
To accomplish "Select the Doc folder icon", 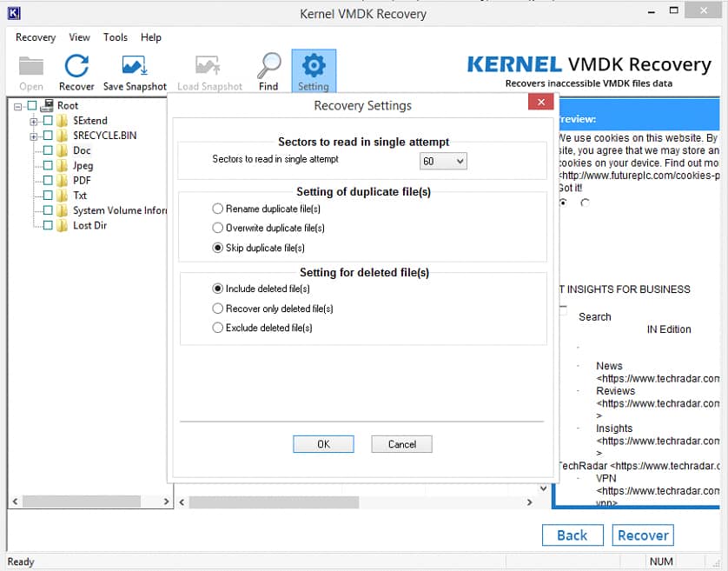I will pyautogui.click(x=63, y=150).
